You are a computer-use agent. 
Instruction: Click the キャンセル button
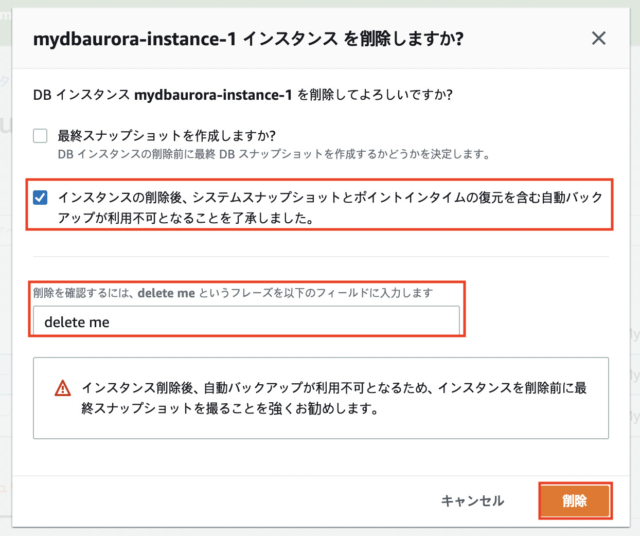tap(472, 500)
